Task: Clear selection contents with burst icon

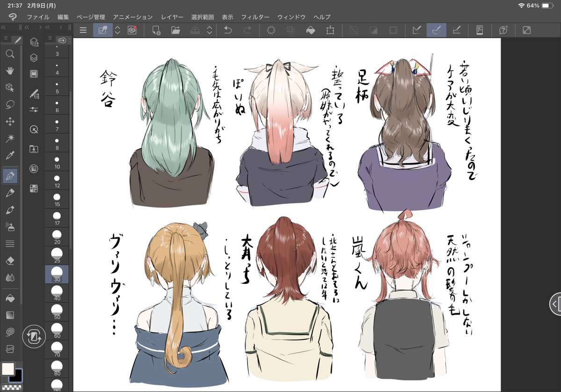Action: 271,30
